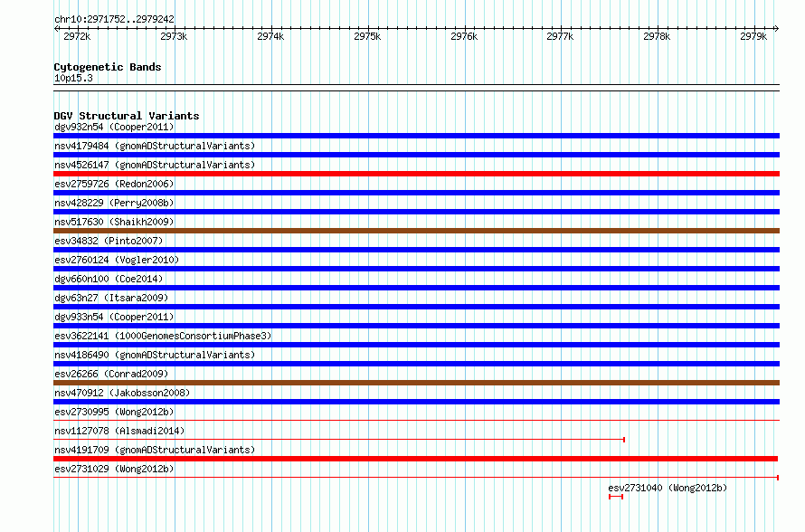
Task: Click the dgv932n54 (Cooper2011) variant label
Action: 114,127
